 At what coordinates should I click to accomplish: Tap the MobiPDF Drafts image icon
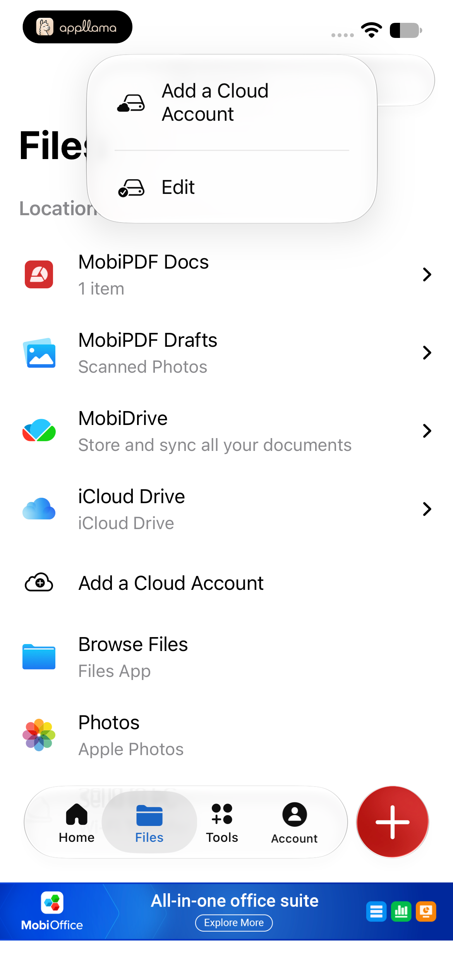[x=39, y=353]
